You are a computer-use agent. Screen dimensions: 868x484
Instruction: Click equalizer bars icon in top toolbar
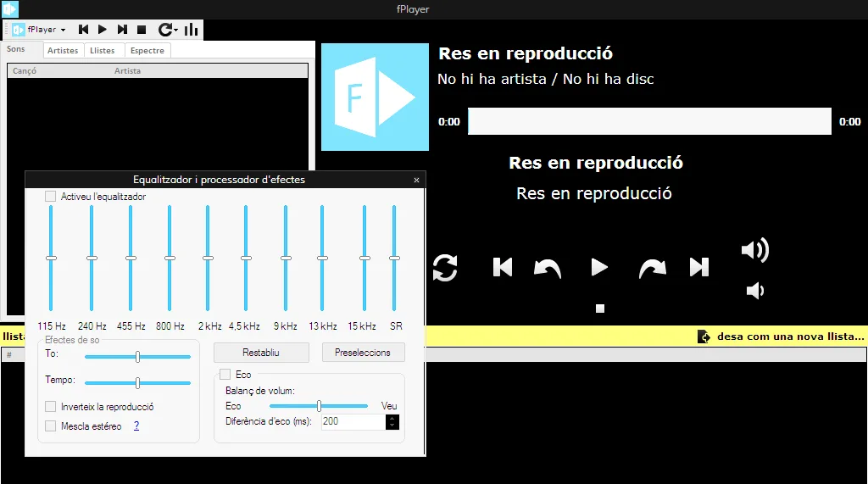tap(191, 30)
